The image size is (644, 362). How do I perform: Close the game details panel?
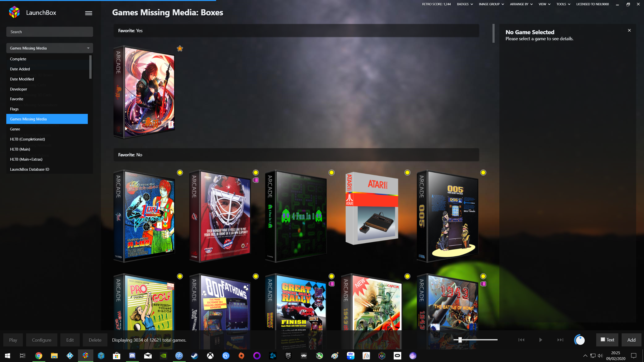[629, 30]
